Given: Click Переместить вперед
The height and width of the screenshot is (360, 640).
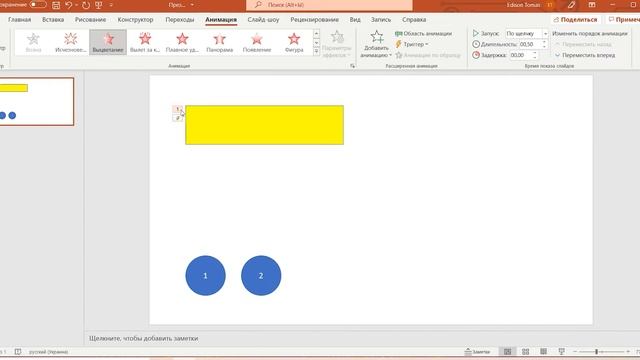Looking at the screenshot, I should pyautogui.click(x=585, y=55).
